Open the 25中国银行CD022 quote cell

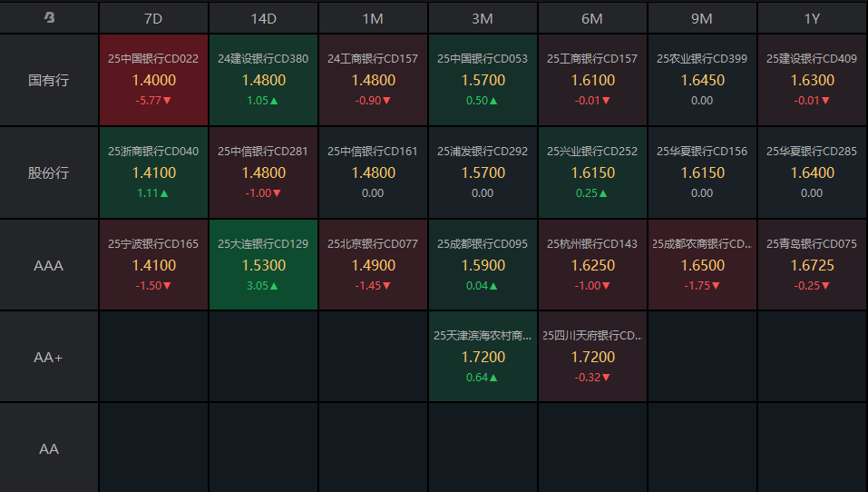tap(153, 80)
